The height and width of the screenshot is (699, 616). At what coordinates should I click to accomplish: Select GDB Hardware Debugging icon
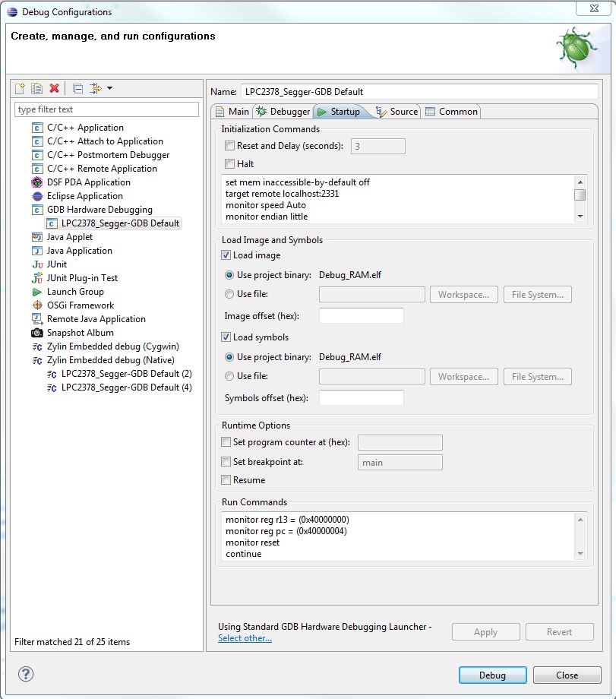(x=37, y=210)
